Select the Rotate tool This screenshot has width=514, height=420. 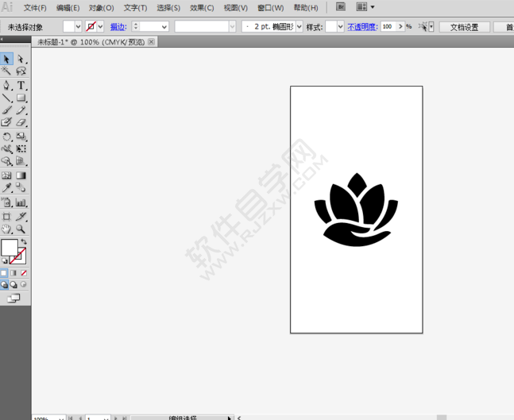click(x=6, y=137)
